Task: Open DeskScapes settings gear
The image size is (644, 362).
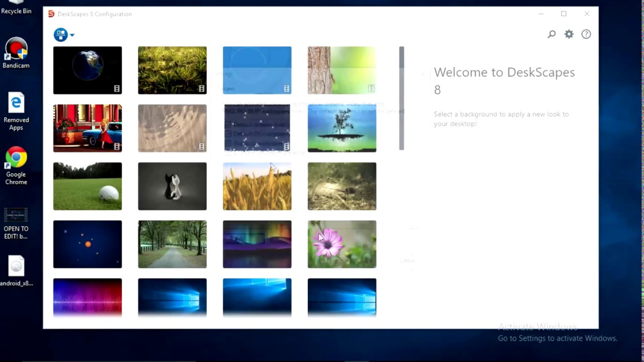Action: [569, 34]
